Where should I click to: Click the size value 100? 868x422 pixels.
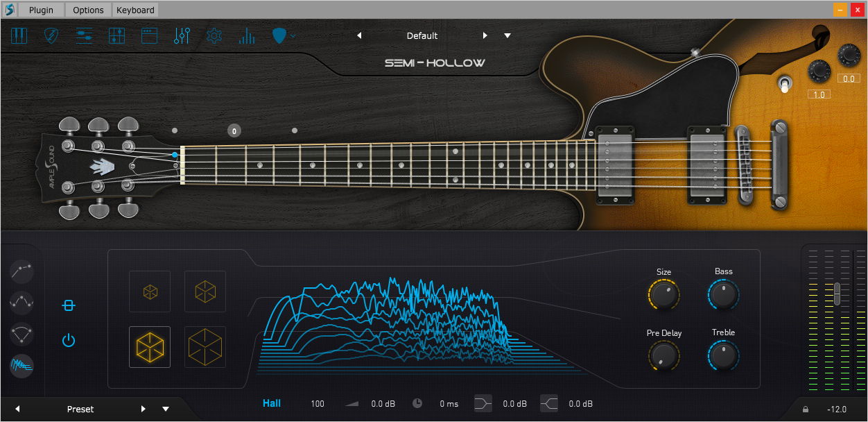click(x=318, y=404)
